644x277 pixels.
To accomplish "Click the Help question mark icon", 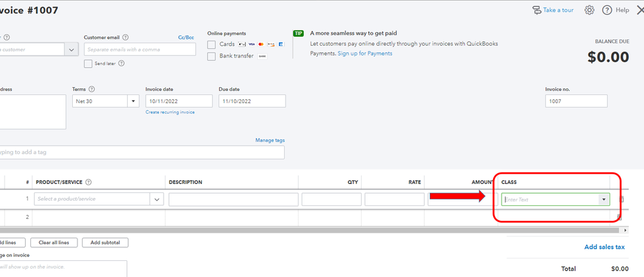I will (x=607, y=10).
